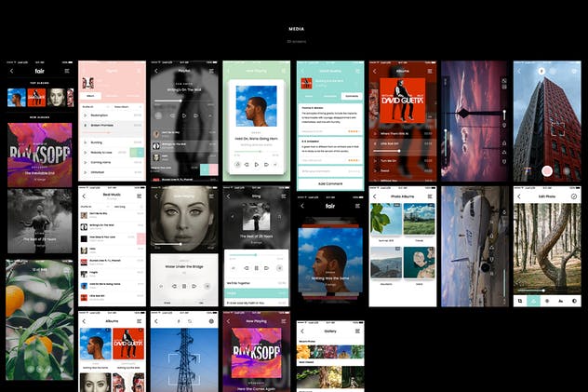
Task: Back arrow on Gallery screen
Action: [302, 331]
